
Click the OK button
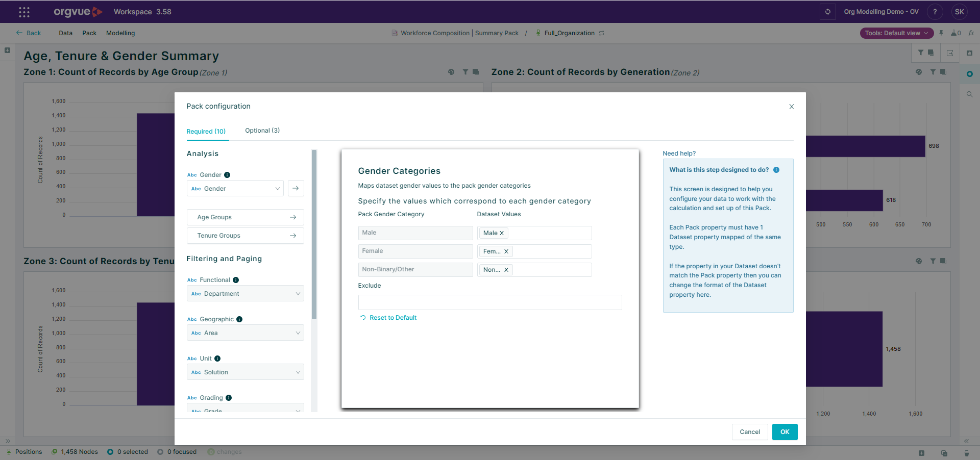point(785,432)
